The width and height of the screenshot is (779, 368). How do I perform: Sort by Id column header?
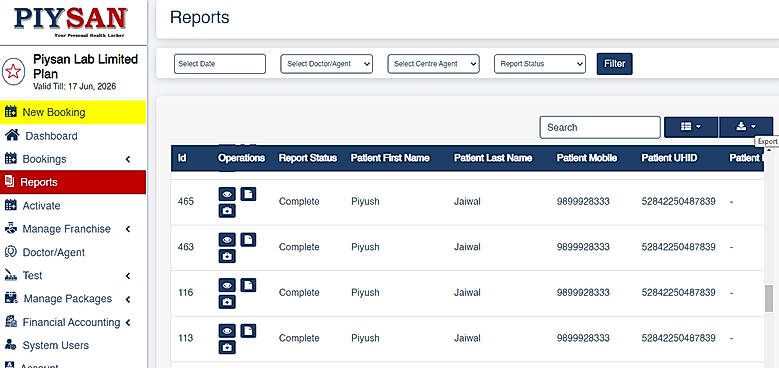point(182,158)
